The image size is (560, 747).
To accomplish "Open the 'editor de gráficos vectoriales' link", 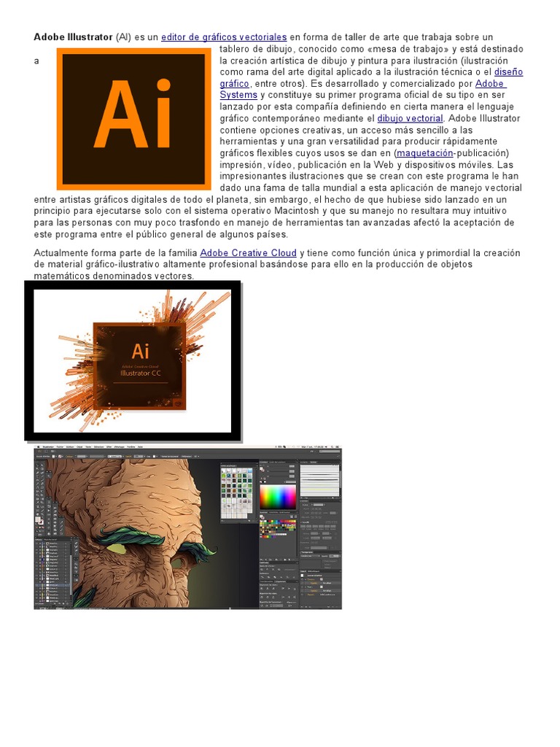I will pos(224,37).
